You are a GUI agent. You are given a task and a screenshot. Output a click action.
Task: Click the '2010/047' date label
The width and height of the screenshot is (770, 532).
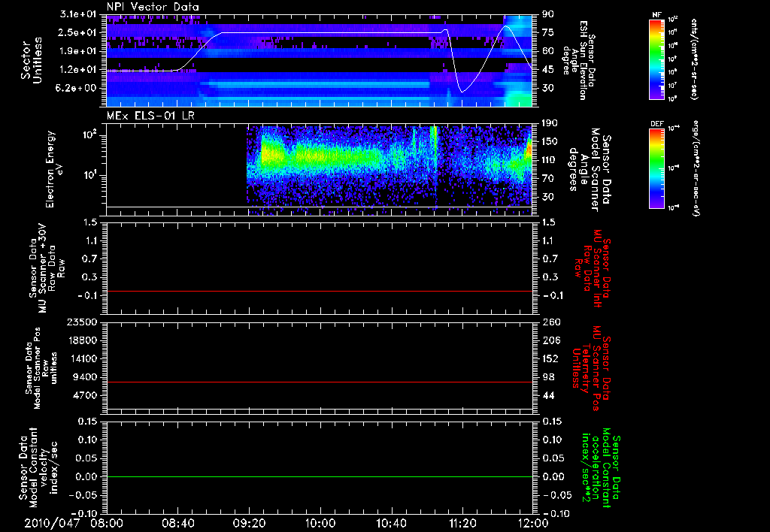point(52,523)
